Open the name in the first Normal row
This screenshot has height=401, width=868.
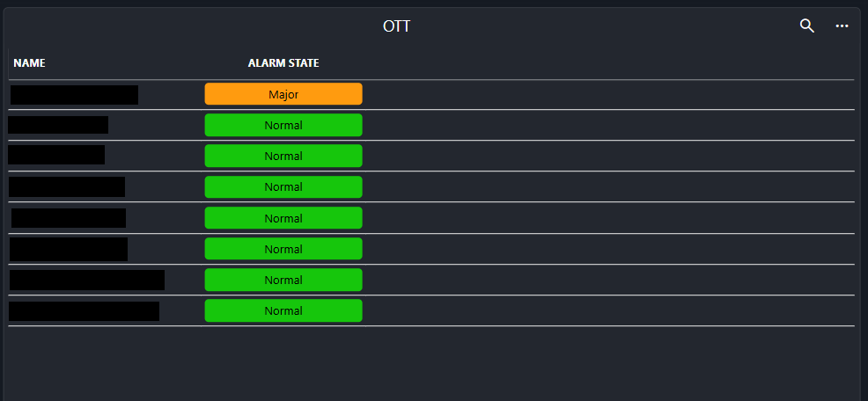[x=58, y=125]
